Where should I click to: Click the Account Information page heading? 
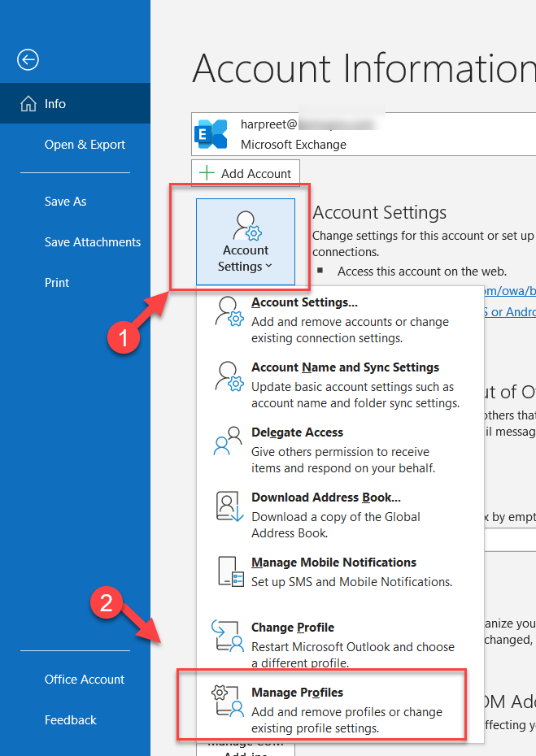click(x=364, y=68)
